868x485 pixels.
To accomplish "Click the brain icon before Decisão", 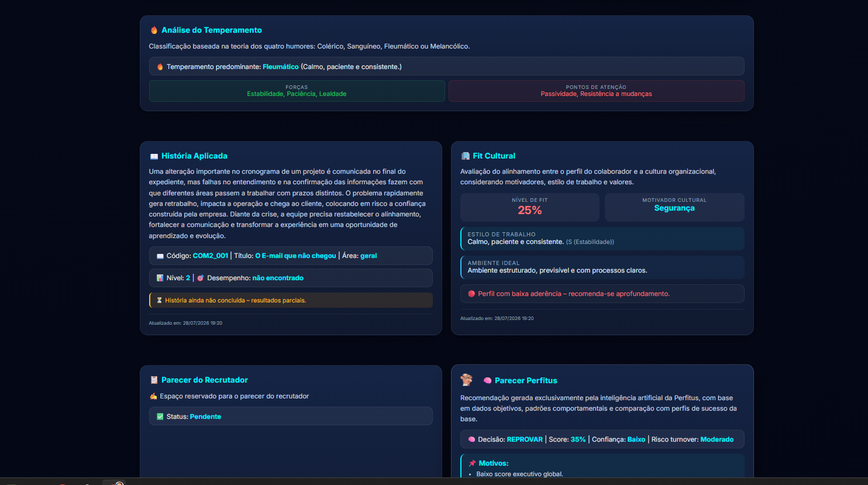I will click(471, 440).
